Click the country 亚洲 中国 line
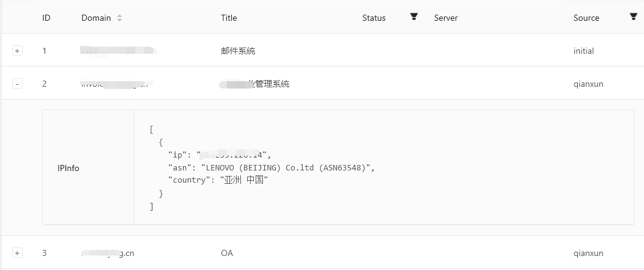The width and height of the screenshot is (644, 270). click(218, 180)
